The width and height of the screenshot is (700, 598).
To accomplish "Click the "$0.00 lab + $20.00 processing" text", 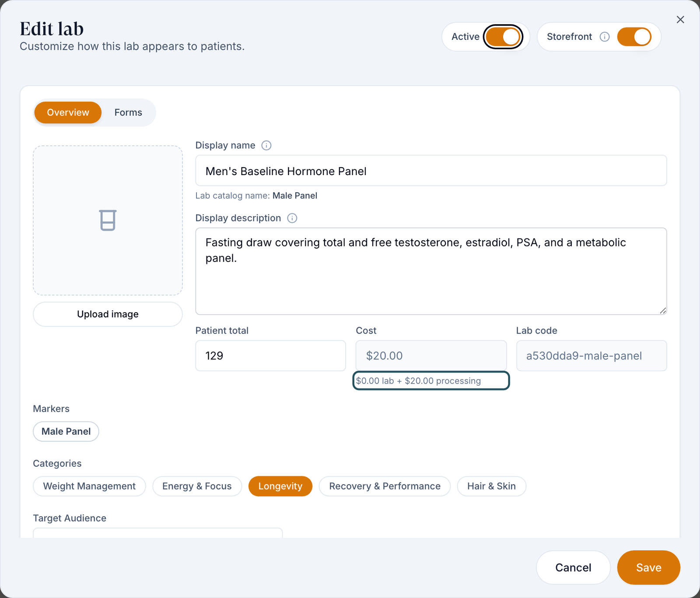I will (418, 381).
